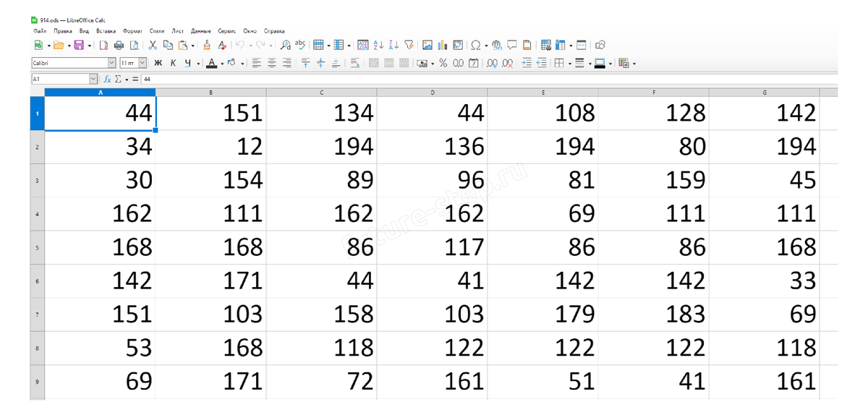Insert a special character (Omega)
The image size is (868, 415).
click(x=475, y=45)
